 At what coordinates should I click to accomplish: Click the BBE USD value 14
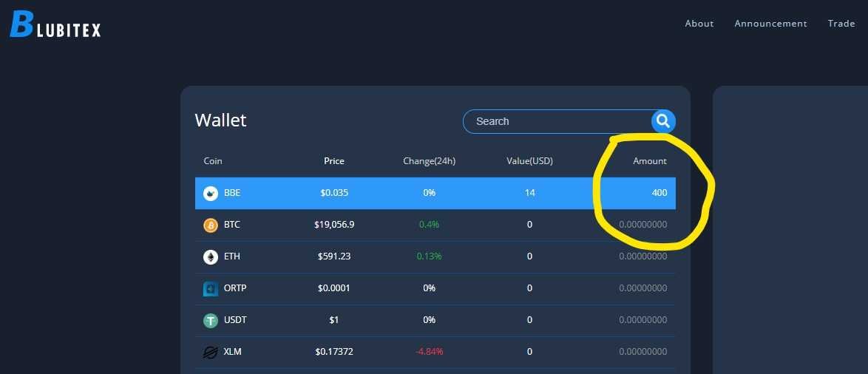530,193
